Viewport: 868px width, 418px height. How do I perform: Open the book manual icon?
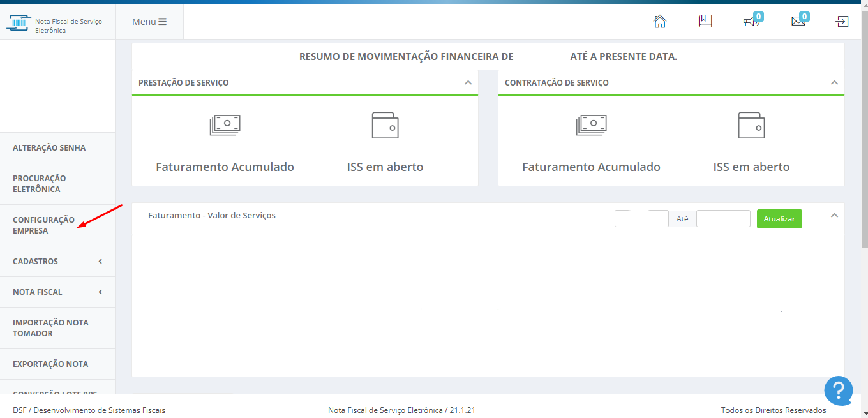pos(705,21)
